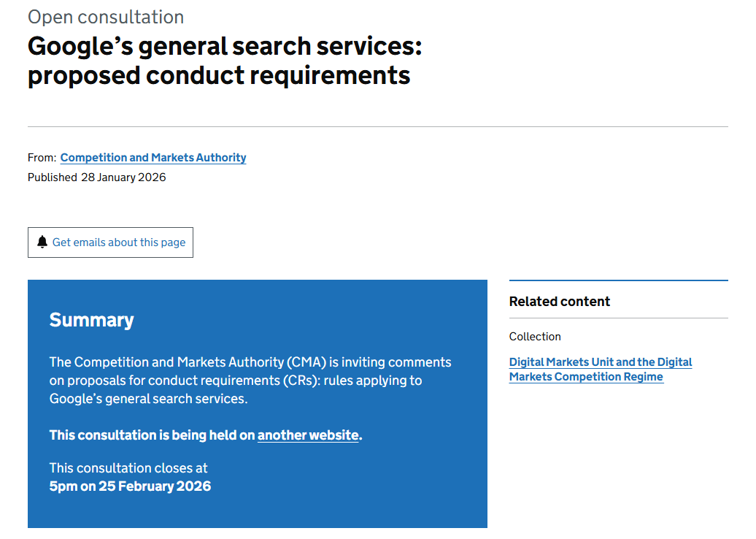Click the 'Open consultation' page label

[x=105, y=17]
